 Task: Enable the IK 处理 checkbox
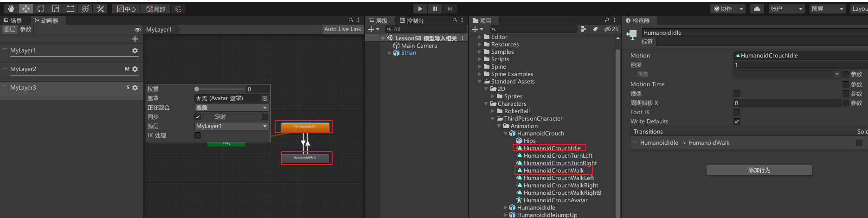coord(198,135)
